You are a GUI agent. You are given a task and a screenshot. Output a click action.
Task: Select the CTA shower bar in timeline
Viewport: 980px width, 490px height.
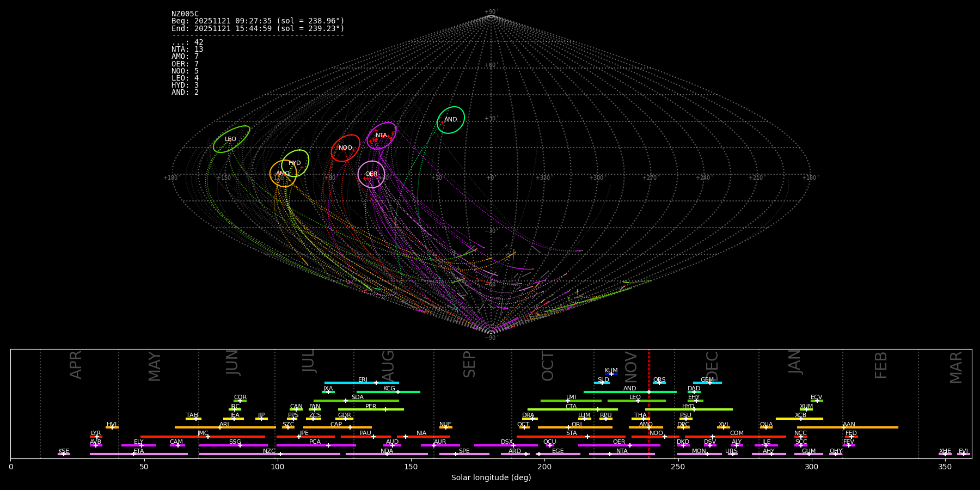(573, 409)
